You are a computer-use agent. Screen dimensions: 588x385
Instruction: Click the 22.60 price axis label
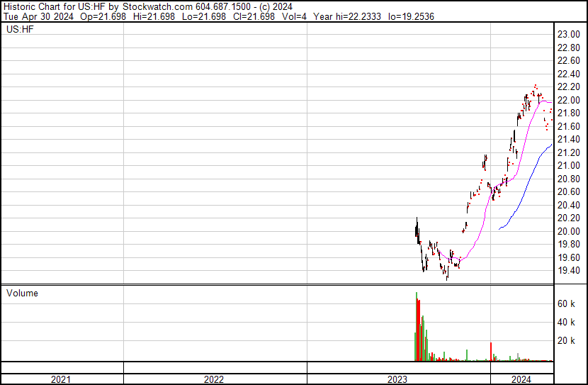click(568, 61)
